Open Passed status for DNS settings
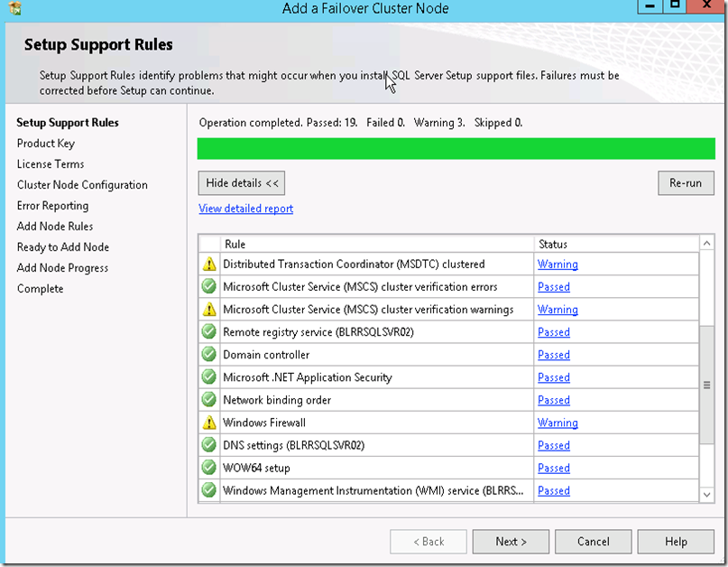This screenshot has height=567, width=728. tap(553, 445)
